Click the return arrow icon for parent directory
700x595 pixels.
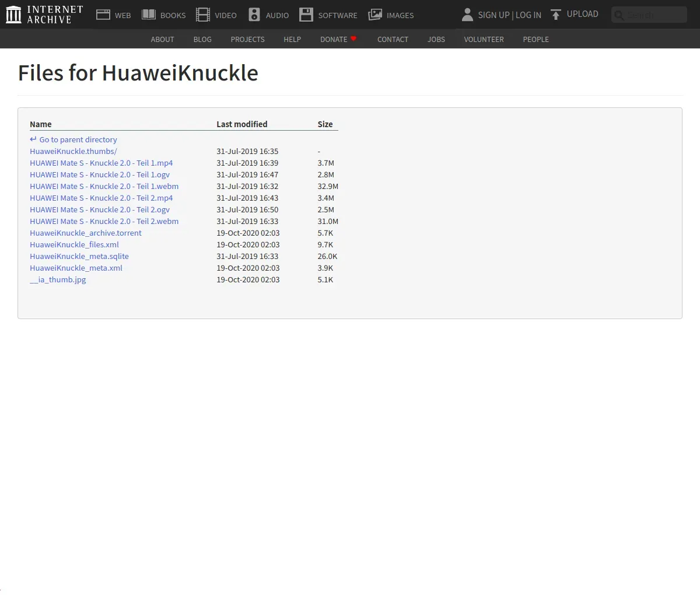coord(33,139)
